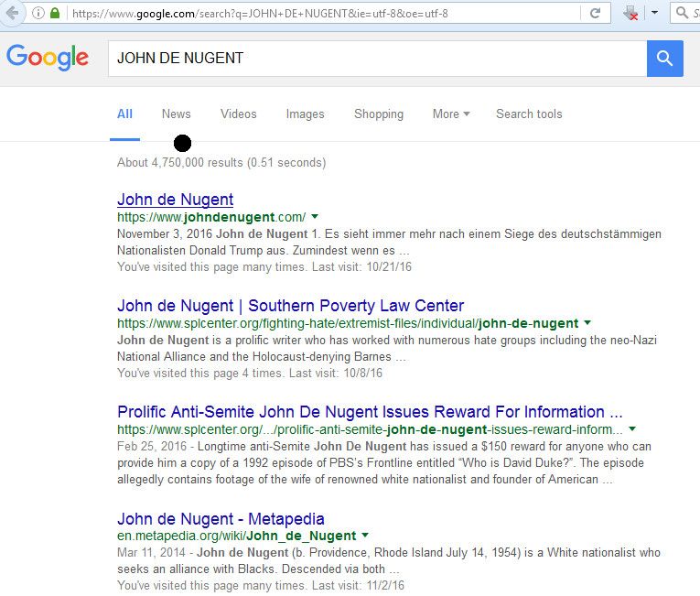Go to Google homepage via the logo
700x596 pixels.
48,58
